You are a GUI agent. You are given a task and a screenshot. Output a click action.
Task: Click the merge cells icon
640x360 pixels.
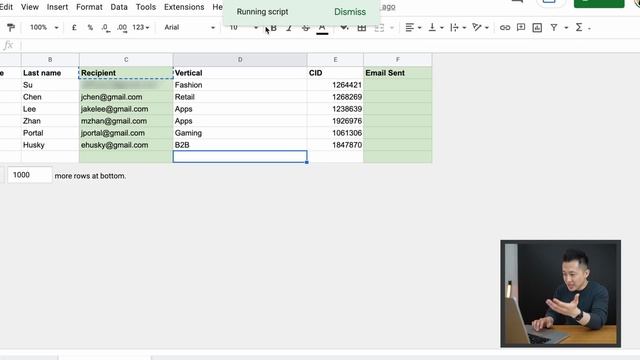pos(379,27)
